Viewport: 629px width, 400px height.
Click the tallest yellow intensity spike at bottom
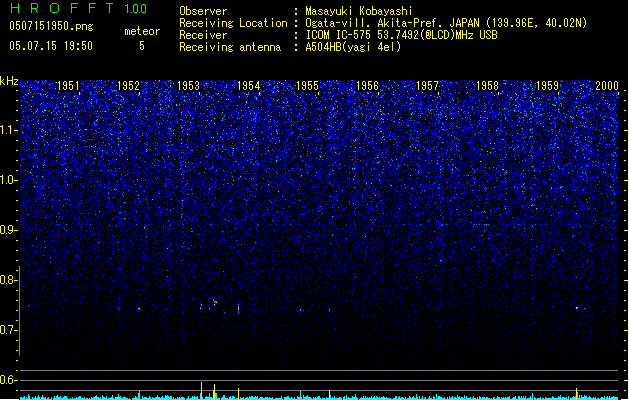[201, 390]
